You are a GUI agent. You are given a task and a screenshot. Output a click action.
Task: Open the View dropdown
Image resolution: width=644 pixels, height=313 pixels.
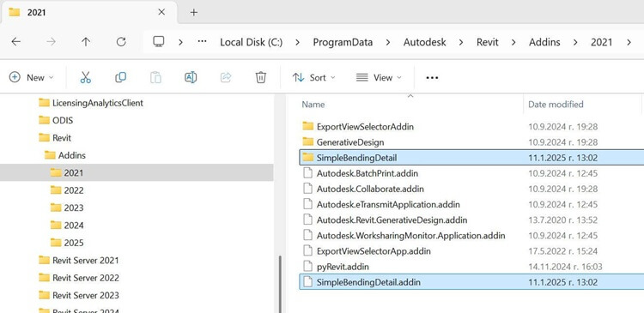click(379, 77)
